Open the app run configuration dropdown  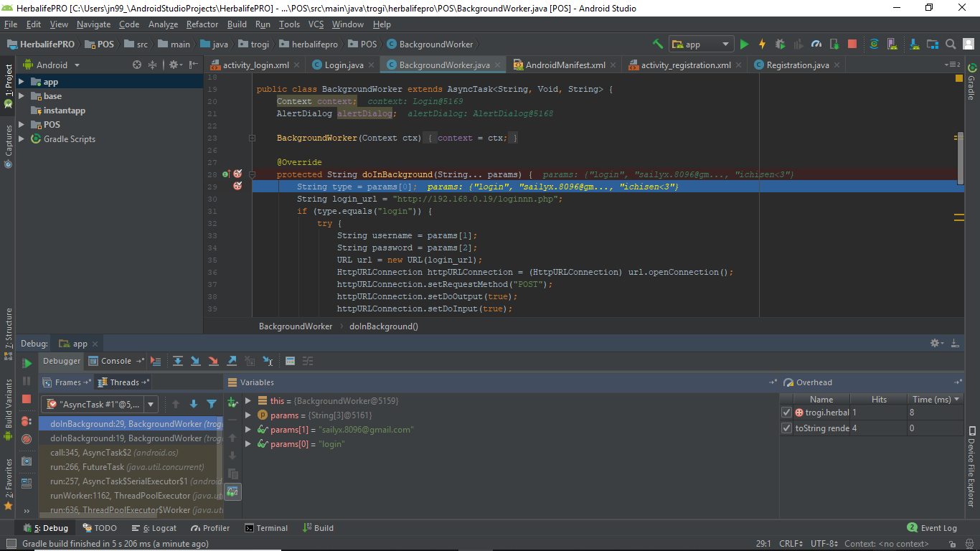click(x=701, y=44)
